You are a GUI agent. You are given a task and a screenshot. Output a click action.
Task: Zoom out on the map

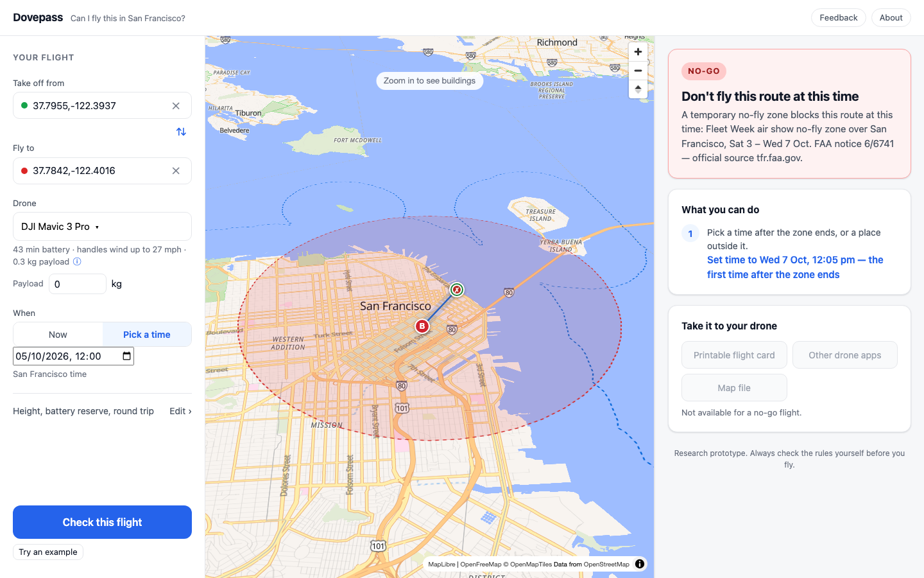pos(638,71)
